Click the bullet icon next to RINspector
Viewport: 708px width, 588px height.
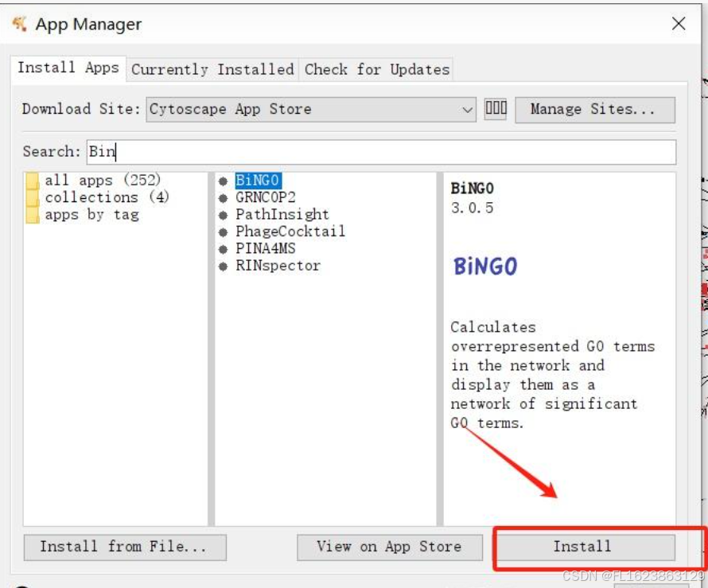223,267
